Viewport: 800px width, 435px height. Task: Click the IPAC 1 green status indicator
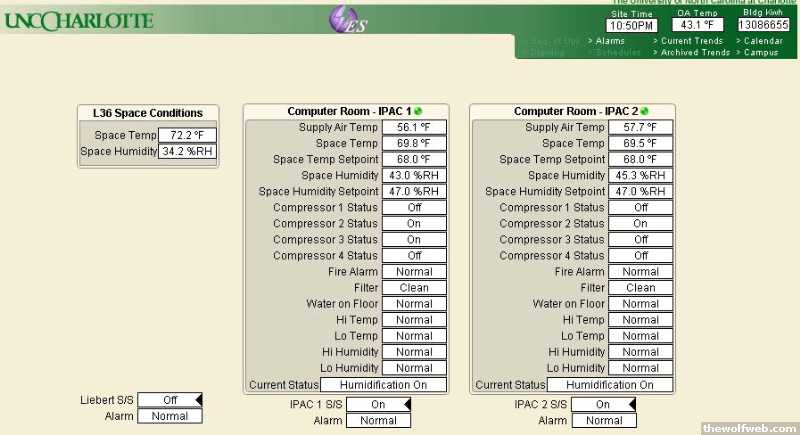(418, 111)
